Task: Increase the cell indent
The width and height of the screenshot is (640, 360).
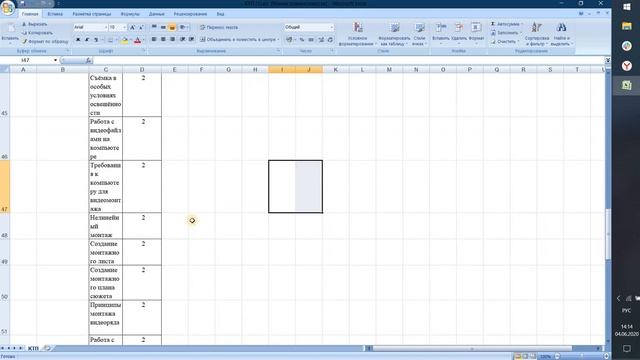Action: [x=191, y=39]
